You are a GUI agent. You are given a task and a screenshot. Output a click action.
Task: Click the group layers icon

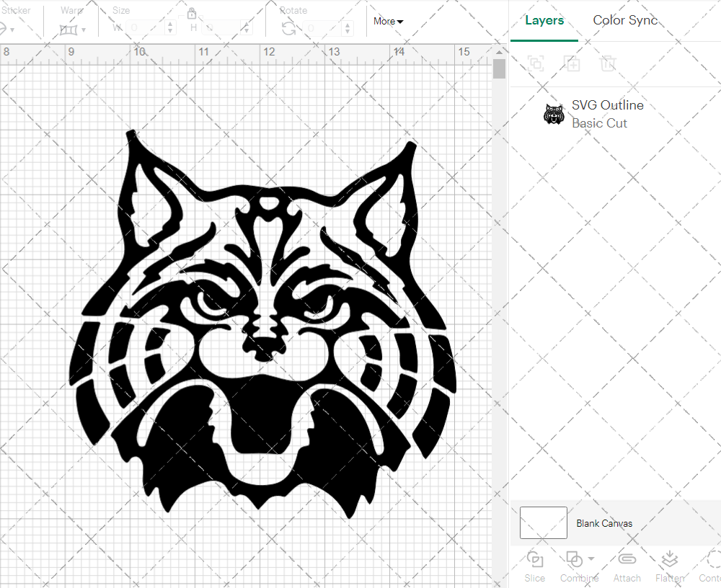point(535,63)
